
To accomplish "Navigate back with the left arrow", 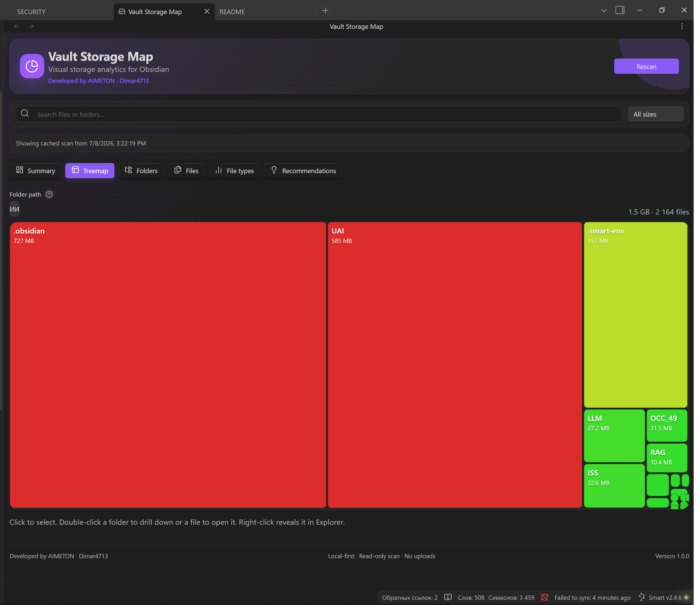I will pos(16,26).
